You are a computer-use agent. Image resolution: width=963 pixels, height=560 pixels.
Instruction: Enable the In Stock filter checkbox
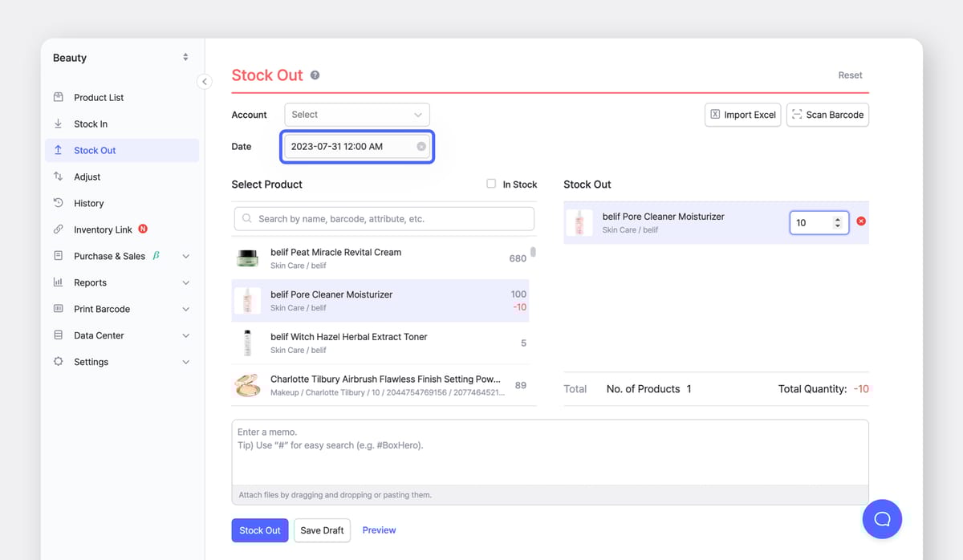490,184
